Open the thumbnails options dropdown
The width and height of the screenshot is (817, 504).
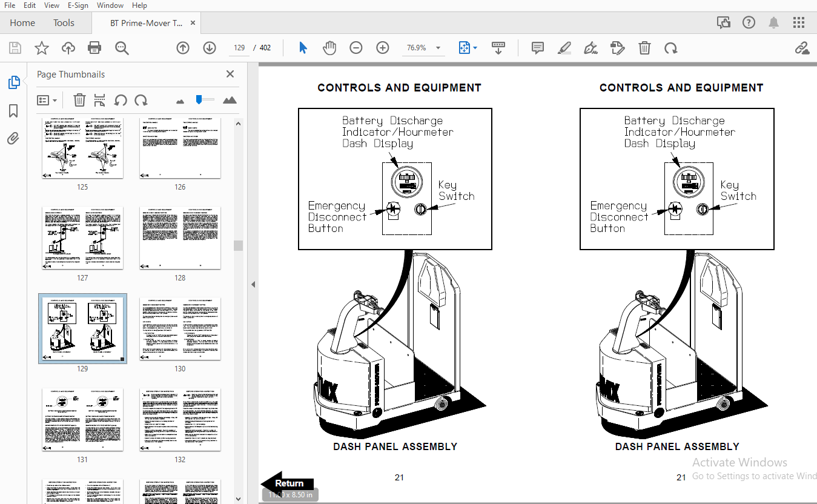47,100
